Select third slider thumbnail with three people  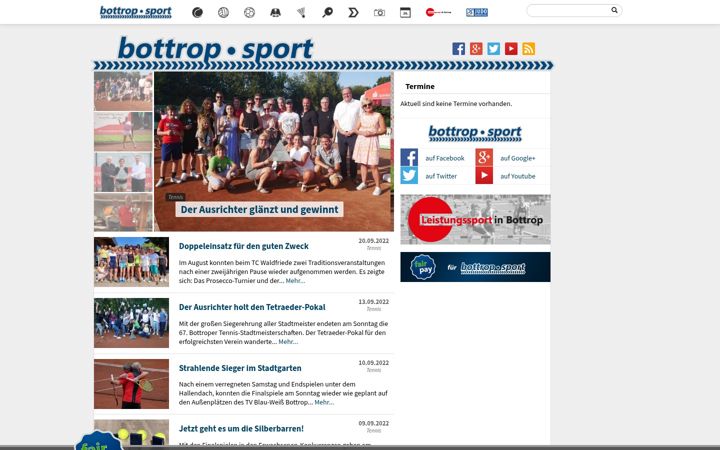123,172
